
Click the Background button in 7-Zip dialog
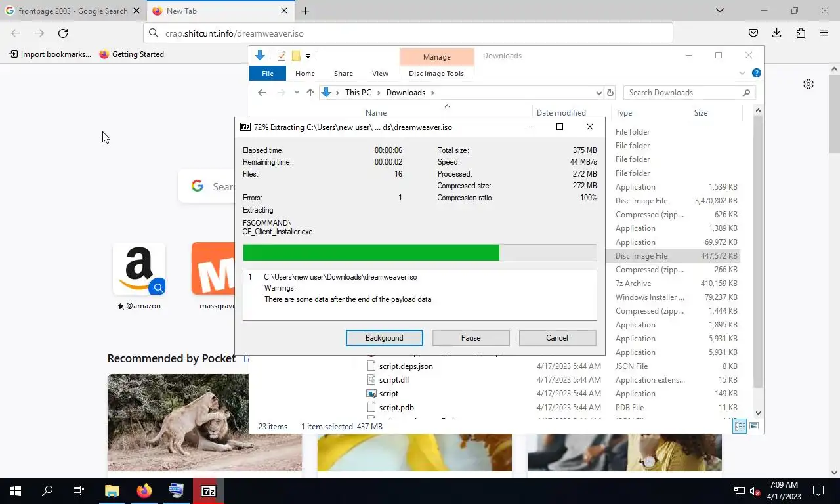(x=385, y=338)
